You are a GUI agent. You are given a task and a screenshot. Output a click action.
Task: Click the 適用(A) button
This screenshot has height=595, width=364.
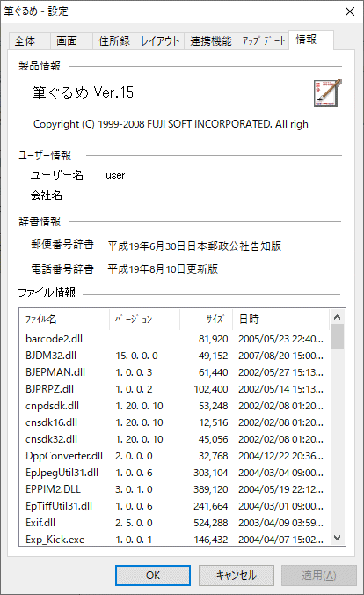[319, 576]
